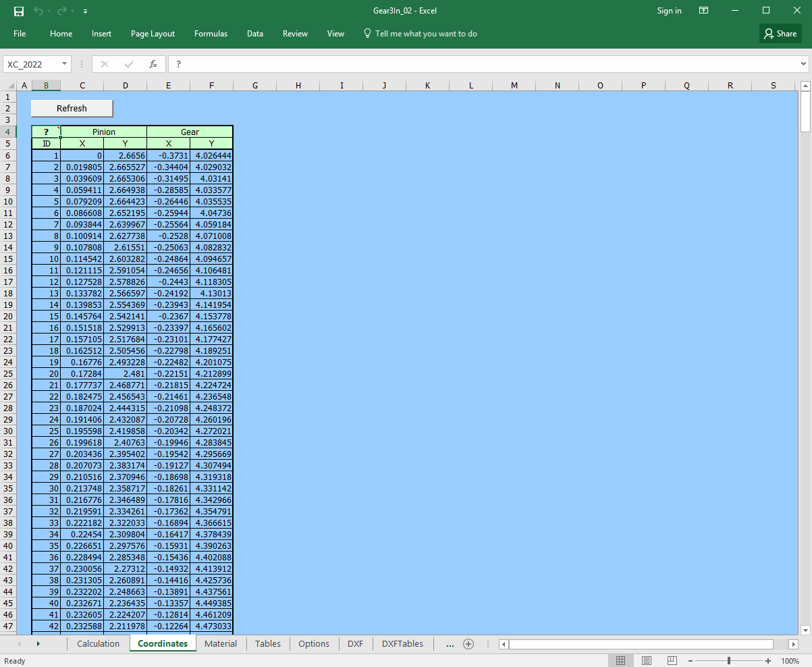The height and width of the screenshot is (667, 812).
Task: Click the zoom in plus button
Action: click(768, 660)
